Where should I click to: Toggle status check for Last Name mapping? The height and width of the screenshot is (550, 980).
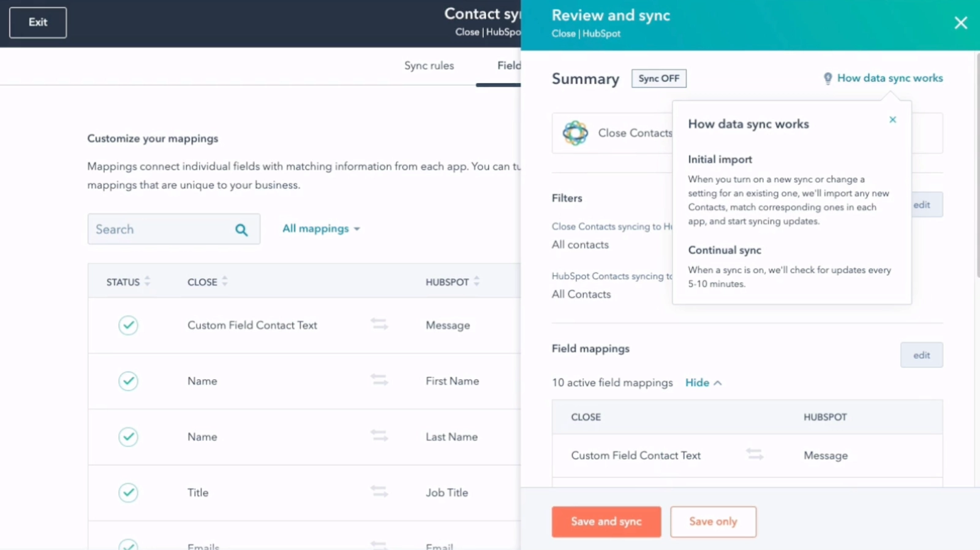[x=128, y=437]
